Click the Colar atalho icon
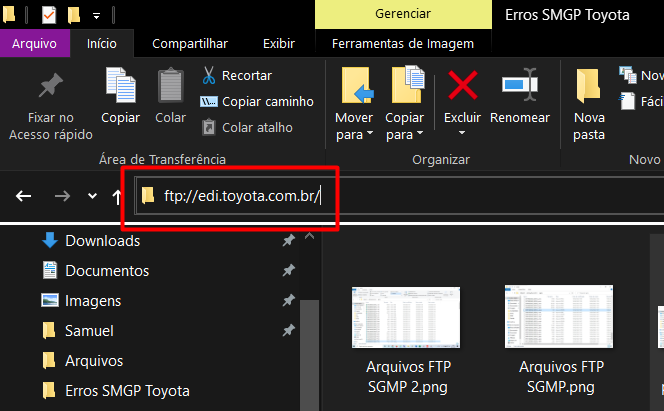 pos(208,127)
